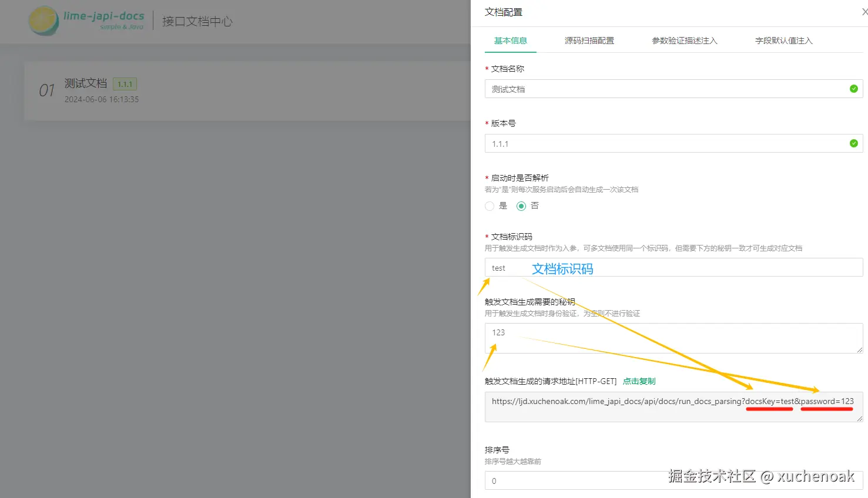Switch to the 字段默认值注入 tab

point(783,41)
